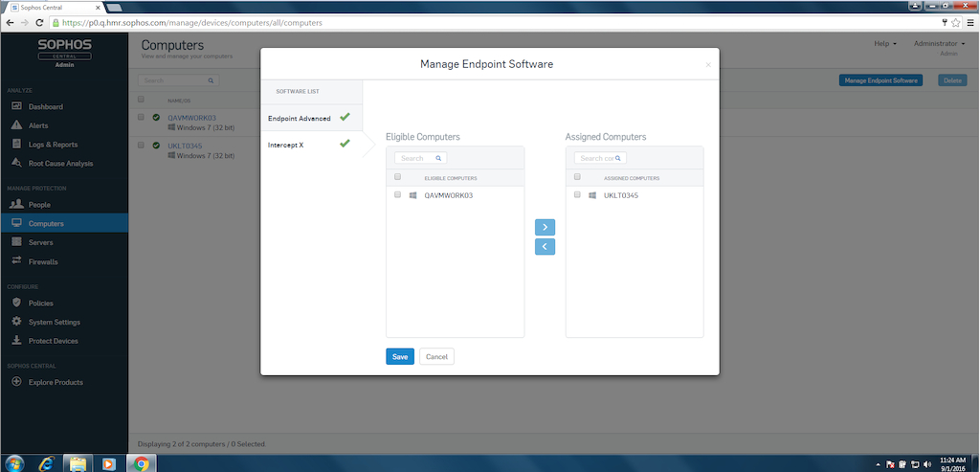The image size is (980, 472).
Task: Click the Eligible Computers search field
Action: [421, 158]
